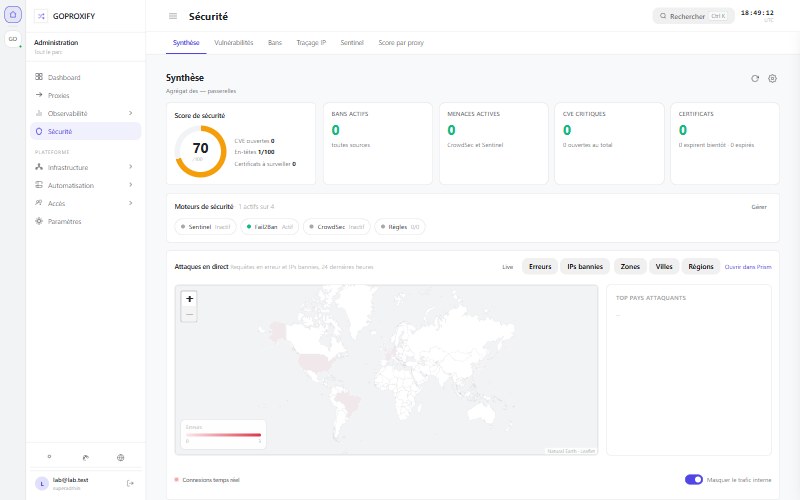
Task: Click the Sentinel engine chip
Action: 206,227
